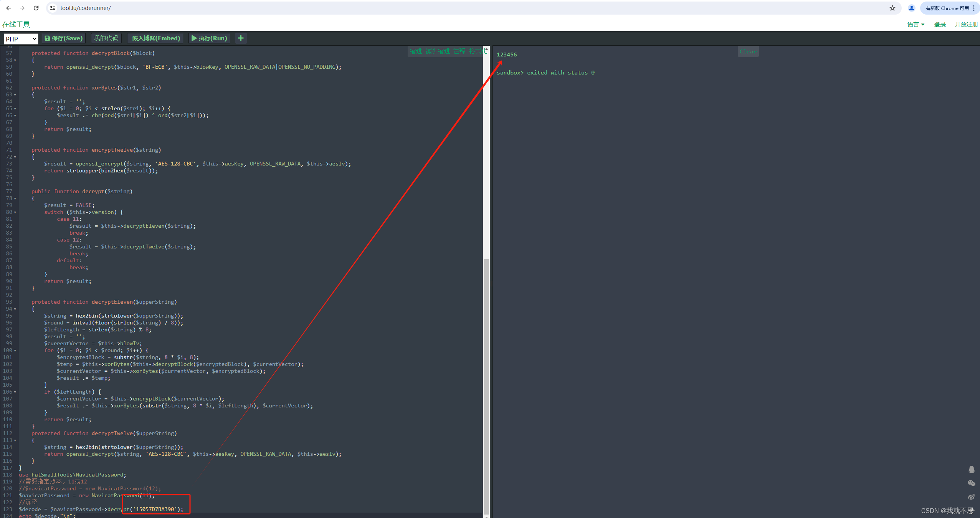Image resolution: width=980 pixels, height=518 pixels.
Task: Click 'AES-128-CBC' string on line 73
Action: click(x=175, y=164)
